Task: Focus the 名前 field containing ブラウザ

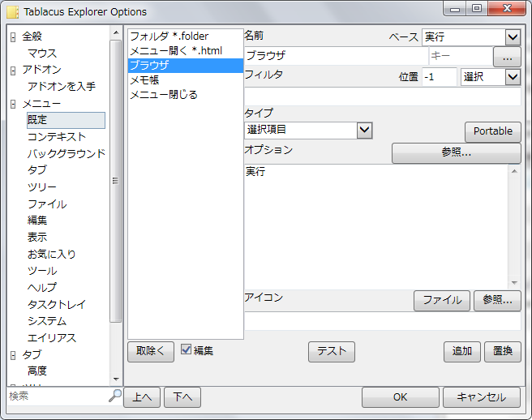Action: click(x=336, y=56)
